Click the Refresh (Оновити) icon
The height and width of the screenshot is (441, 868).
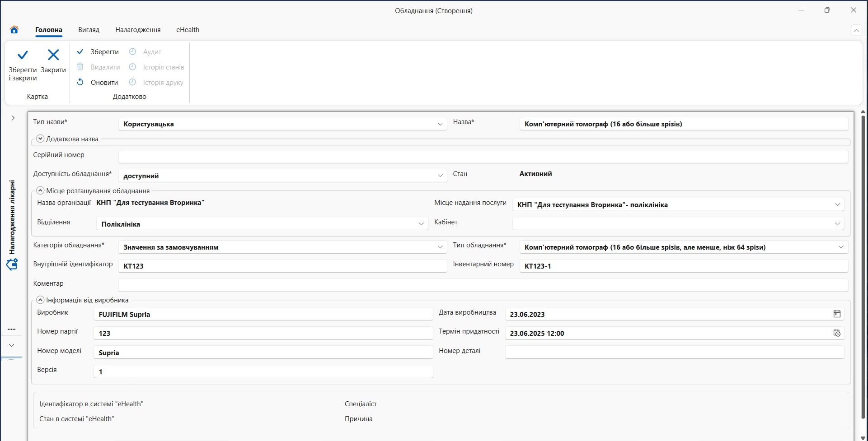80,82
